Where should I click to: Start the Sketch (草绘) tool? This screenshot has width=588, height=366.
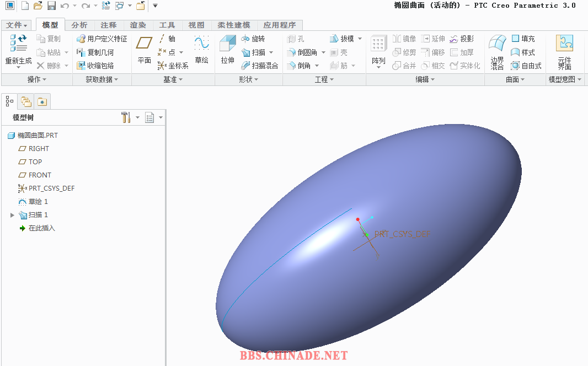(x=201, y=50)
